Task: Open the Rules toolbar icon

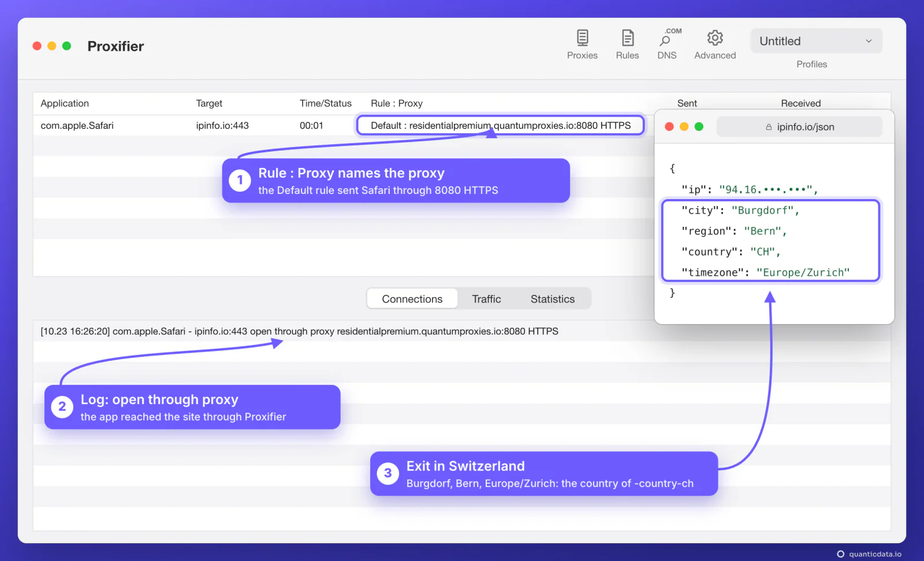Action: click(627, 44)
